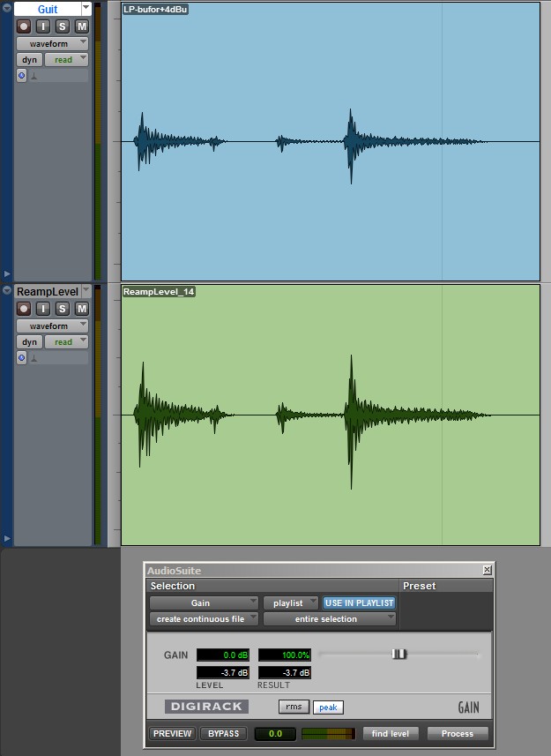
Task: Click the Process button
Action: (x=458, y=734)
